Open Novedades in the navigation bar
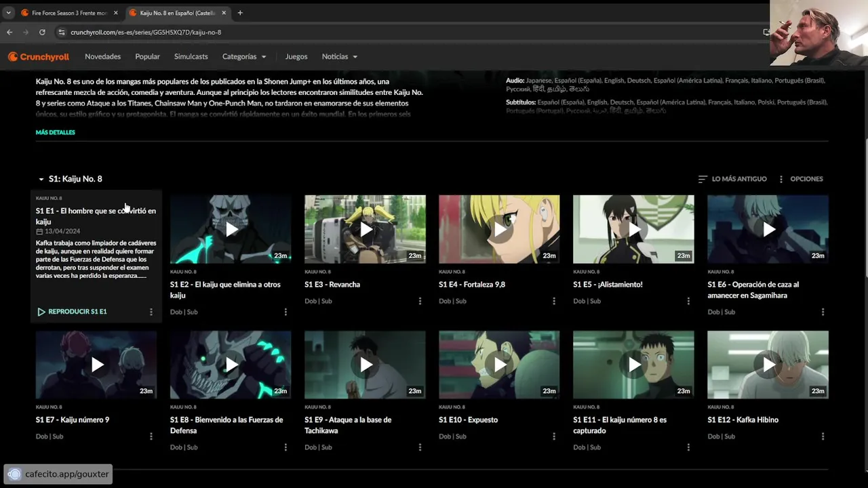Image resolution: width=868 pixels, height=488 pixels. tap(102, 57)
